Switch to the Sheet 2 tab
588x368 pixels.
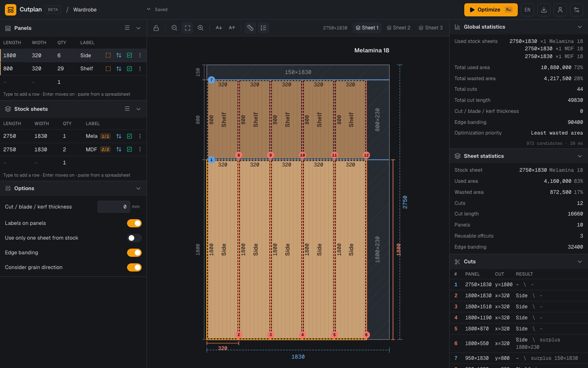(x=399, y=28)
